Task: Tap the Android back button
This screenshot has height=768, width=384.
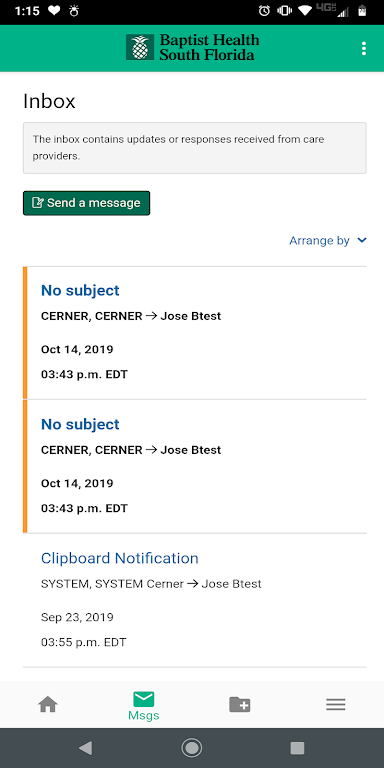Action: 86,747
